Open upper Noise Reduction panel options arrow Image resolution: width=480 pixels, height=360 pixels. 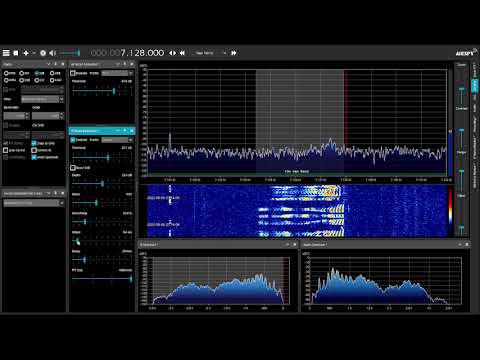tap(118, 64)
